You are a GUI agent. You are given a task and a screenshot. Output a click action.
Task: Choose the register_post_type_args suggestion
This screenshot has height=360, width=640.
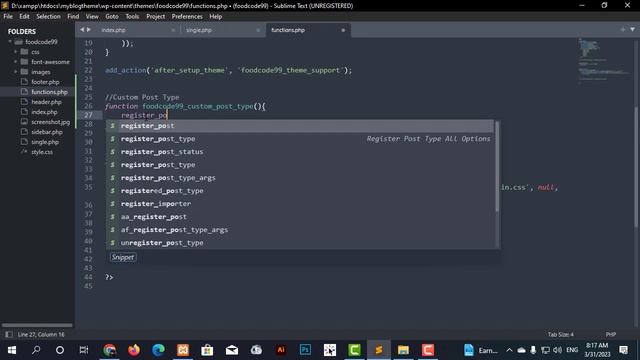click(300, 178)
